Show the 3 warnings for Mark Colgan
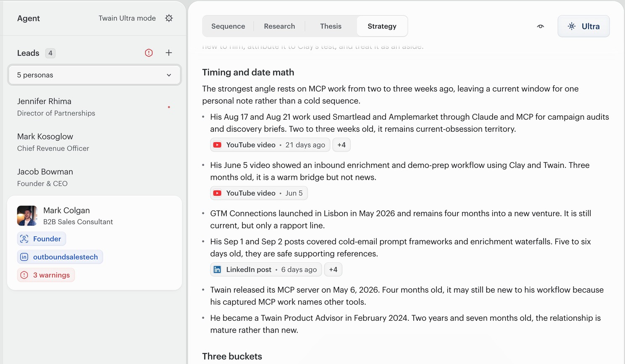The height and width of the screenshot is (364, 625). point(46,275)
